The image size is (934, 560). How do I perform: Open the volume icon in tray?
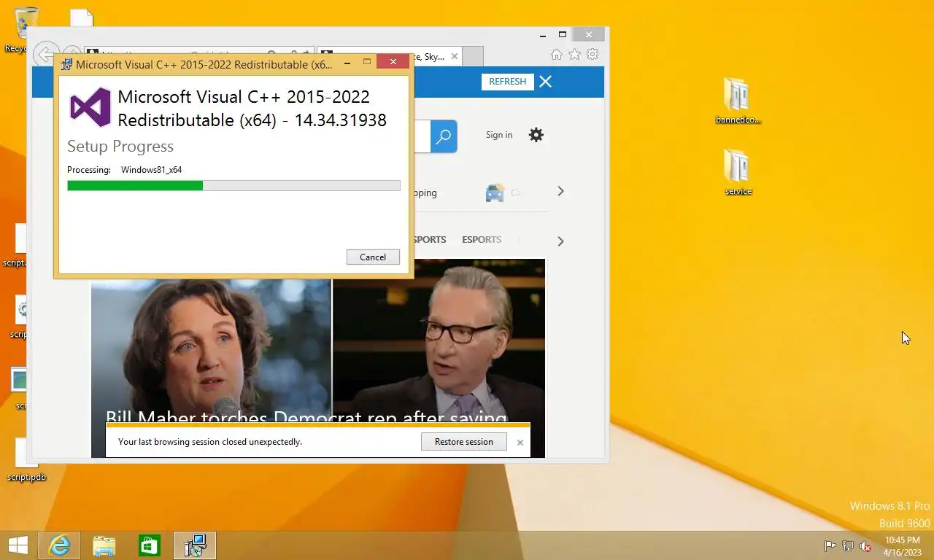point(865,546)
